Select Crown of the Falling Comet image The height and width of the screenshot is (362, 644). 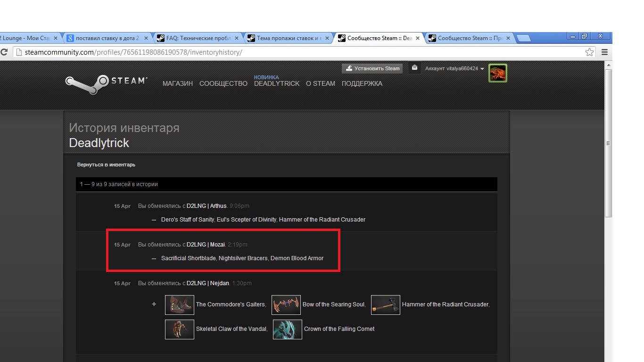tap(288, 329)
